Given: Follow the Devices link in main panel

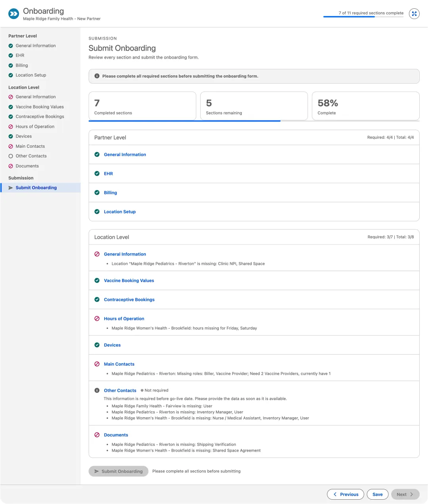Looking at the screenshot, I should pyautogui.click(x=112, y=345).
